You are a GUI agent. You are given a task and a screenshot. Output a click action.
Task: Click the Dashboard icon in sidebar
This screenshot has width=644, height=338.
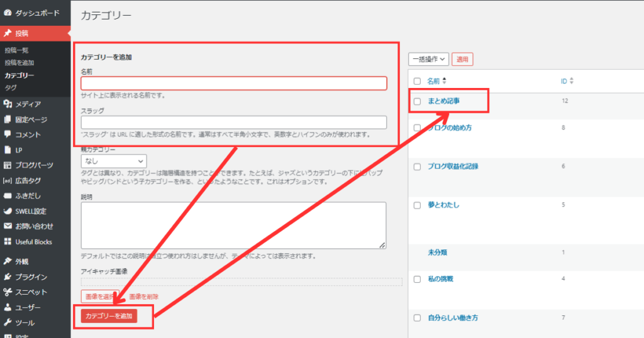[x=8, y=13]
